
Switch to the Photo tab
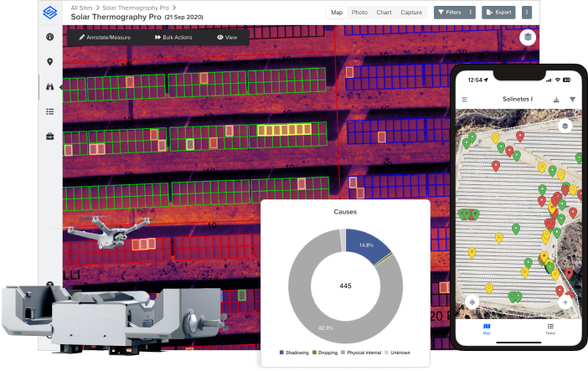359,13
